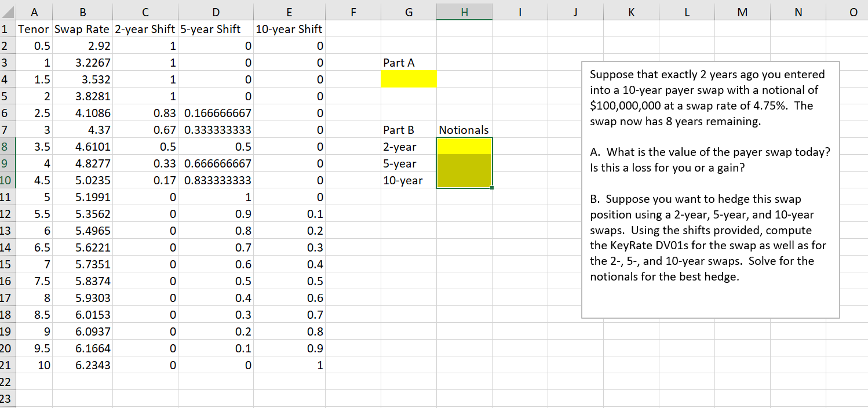The height and width of the screenshot is (408, 868).
Task: Click the 'Notionals' header cell
Action: (x=464, y=130)
